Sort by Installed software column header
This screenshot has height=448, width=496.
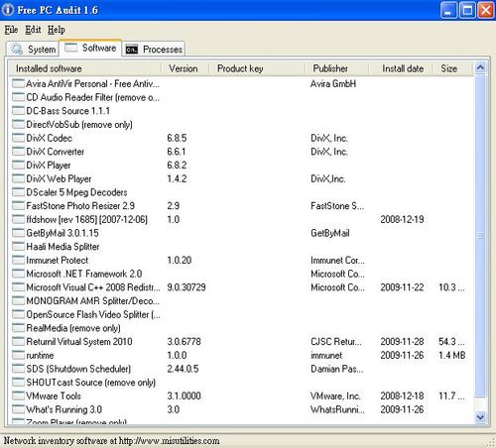(84, 68)
